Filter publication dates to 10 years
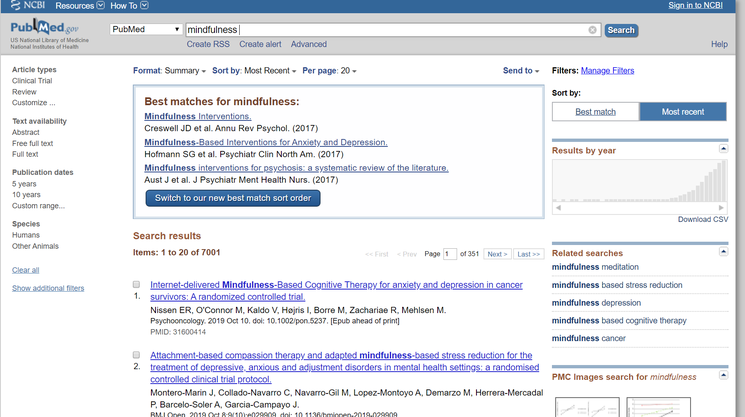 [x=26, y=195]
